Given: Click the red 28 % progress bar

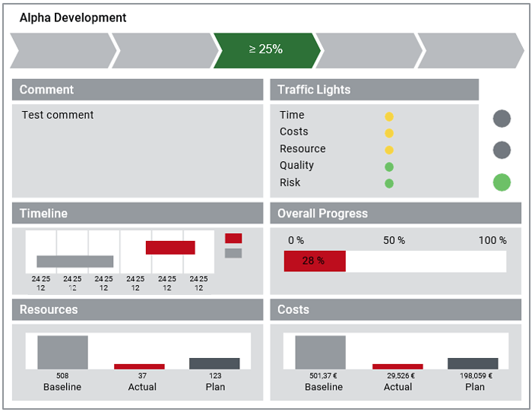Looking at the screenshot, I should click(x=315, y=261).
